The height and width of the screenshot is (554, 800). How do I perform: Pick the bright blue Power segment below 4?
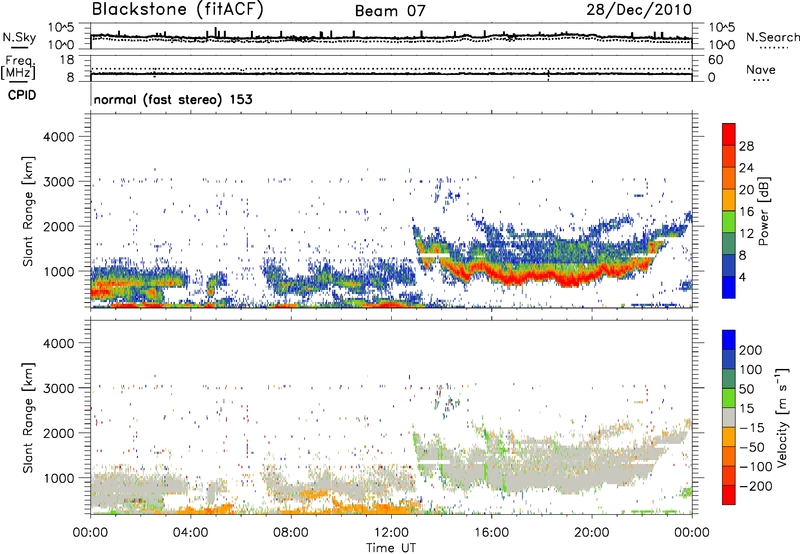point(729,287)
